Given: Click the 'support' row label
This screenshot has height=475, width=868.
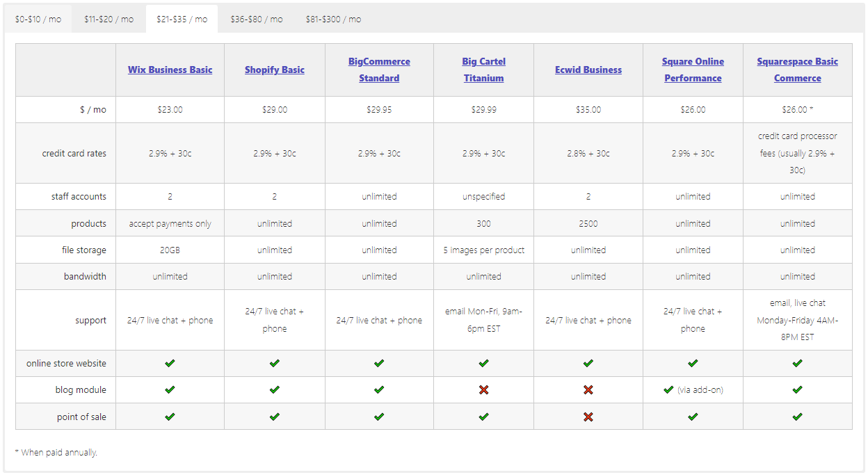Looking at the screenshot, I should pos(91,320).
